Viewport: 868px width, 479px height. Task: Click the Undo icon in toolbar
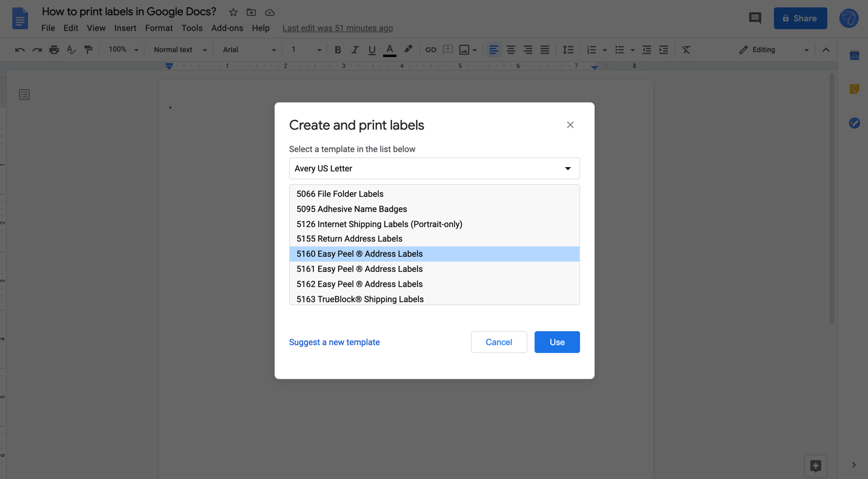click(x=20, y=50)
